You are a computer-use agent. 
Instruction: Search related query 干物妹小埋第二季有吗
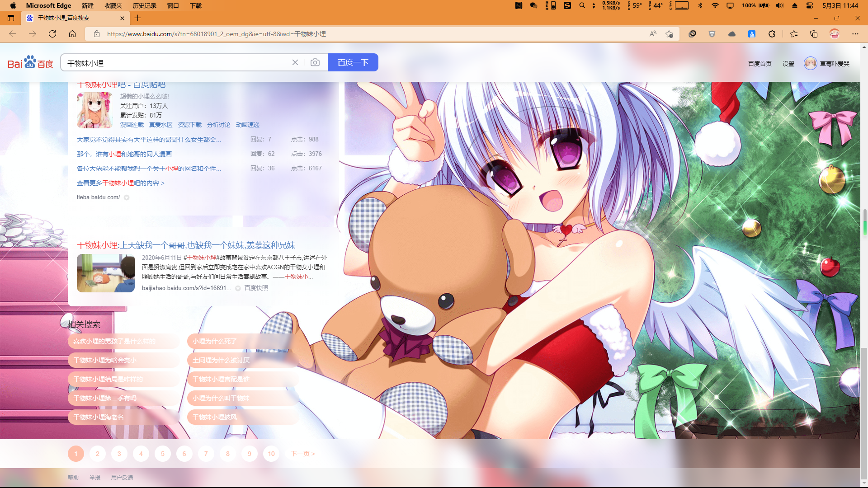123,398
